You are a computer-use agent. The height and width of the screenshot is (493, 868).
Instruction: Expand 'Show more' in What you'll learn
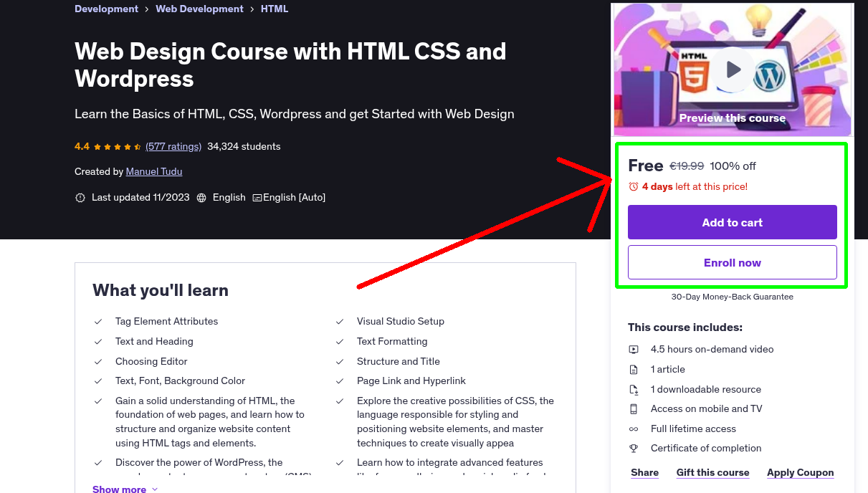pos(125,489)
